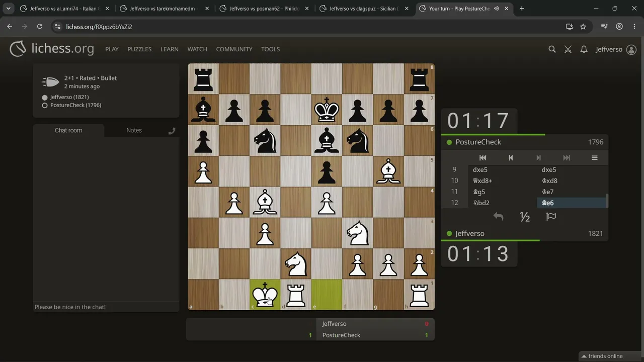Open the PLAY menu
This screenshot has height=362, width=644.
coord(112,49)
